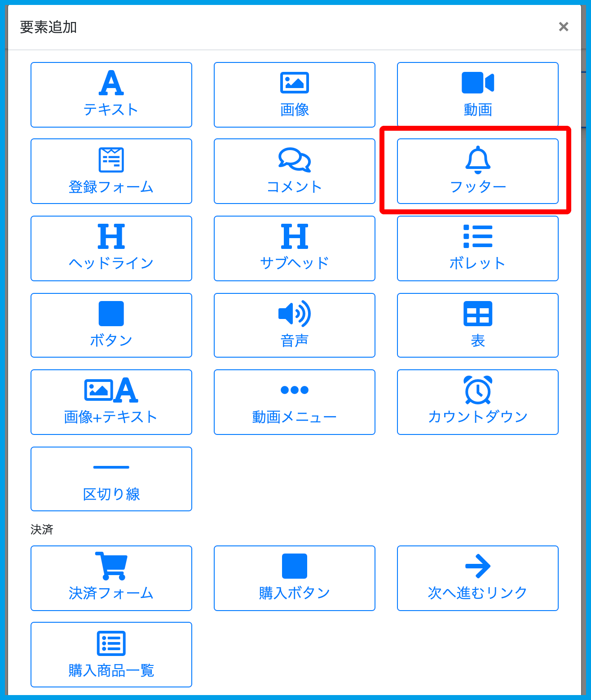The width and height of the screenshot is (591, 700).
Task: Select the テキスト text element icon
Action: 111,83
